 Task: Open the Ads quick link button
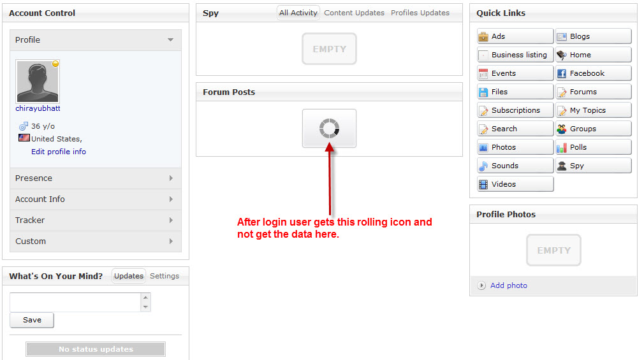(515, 36)
